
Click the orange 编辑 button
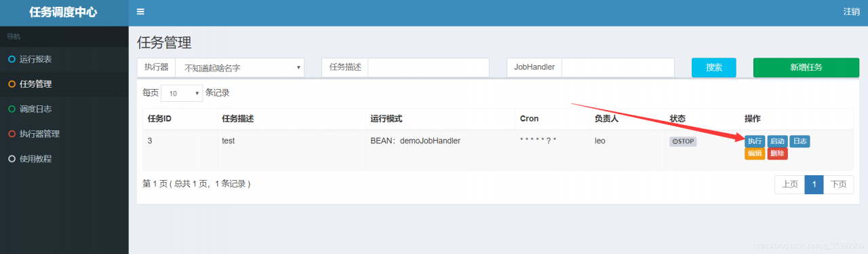[755, 153]
